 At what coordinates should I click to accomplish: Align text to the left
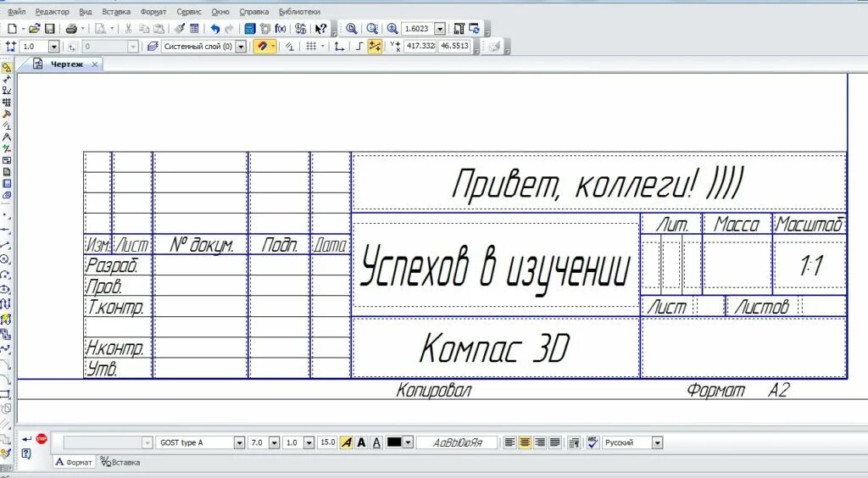pyautogui.click(x=509, y=442)
